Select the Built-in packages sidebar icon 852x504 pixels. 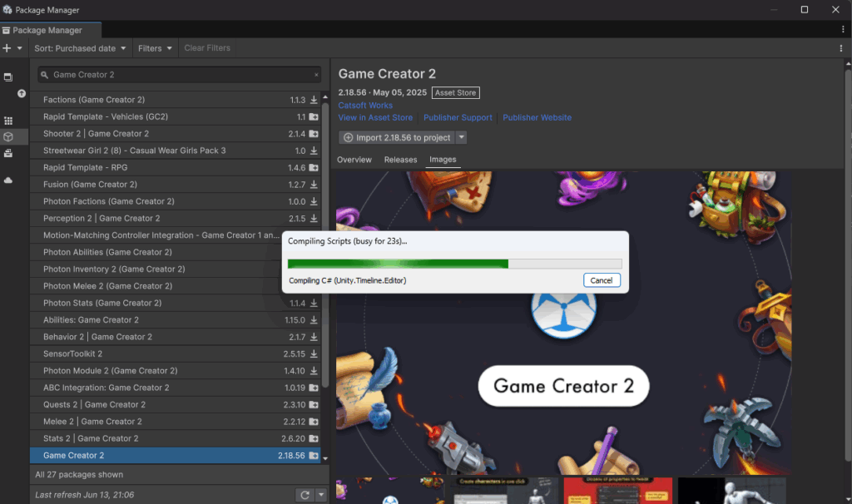[8, 154]
